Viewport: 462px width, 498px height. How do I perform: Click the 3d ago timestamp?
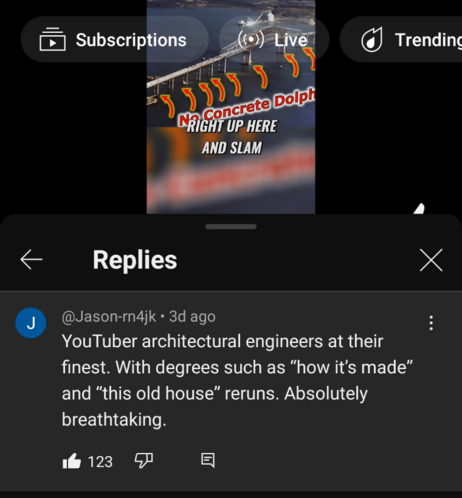click(192, 316)
